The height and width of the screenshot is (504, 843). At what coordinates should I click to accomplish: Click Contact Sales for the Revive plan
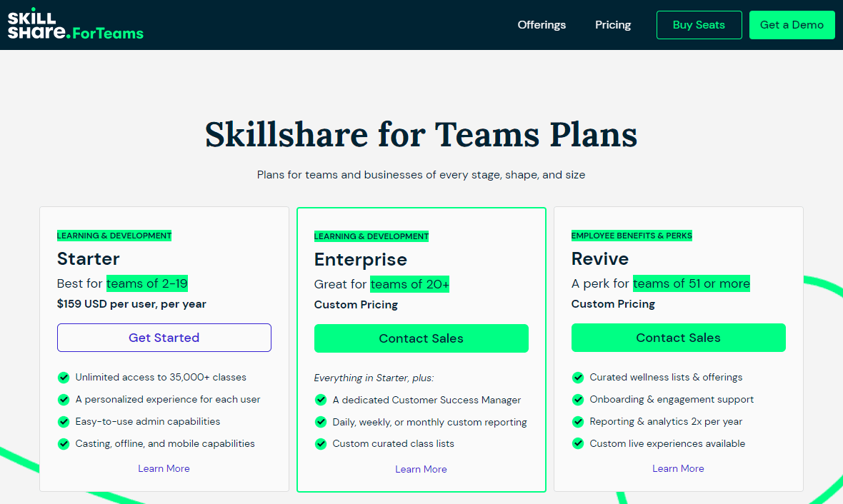[x=678, y=338]
